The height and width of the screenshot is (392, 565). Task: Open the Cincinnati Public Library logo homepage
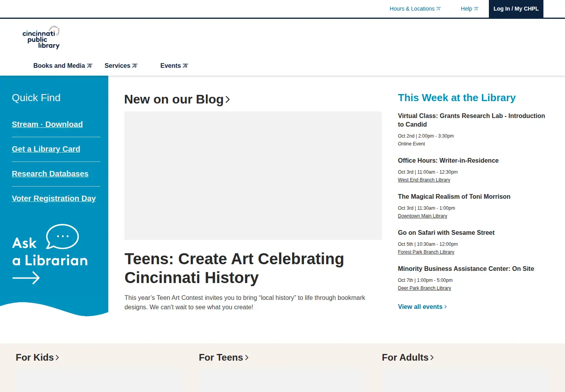click(x=41, y=37)
